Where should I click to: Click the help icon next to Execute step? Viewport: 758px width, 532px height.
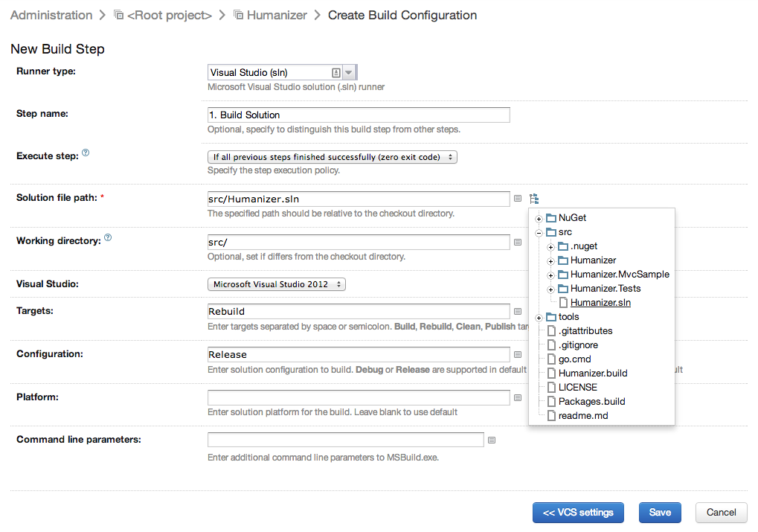click(x=86, y=153)
